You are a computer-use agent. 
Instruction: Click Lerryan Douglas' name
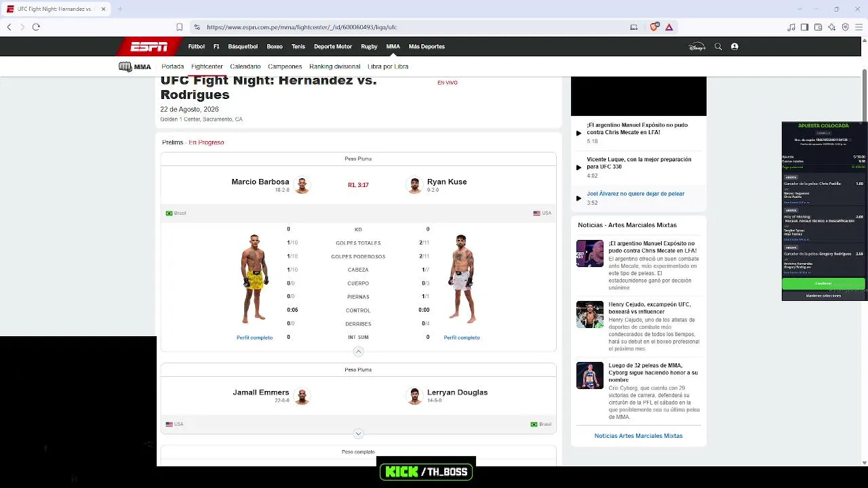457,392
